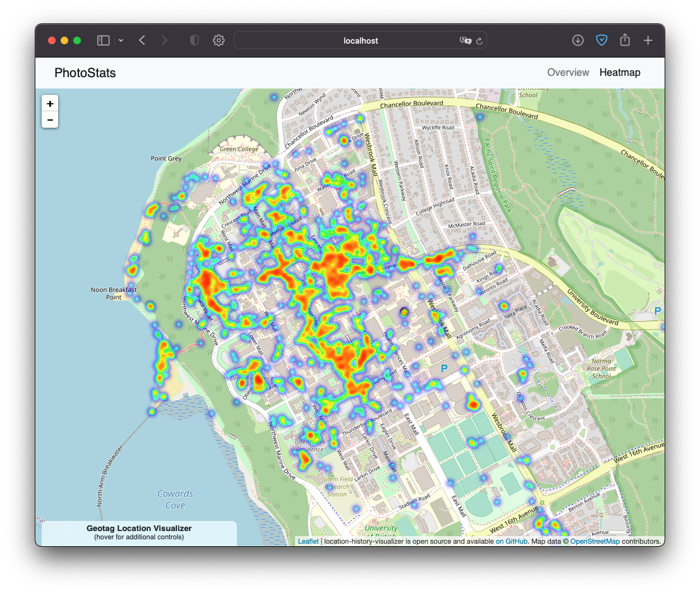Viewport: 700px width, 593px height.
Task: Click the 'Thunderbird Boulevard' street label
Action: pyautogui.click(x=367, y=422)
